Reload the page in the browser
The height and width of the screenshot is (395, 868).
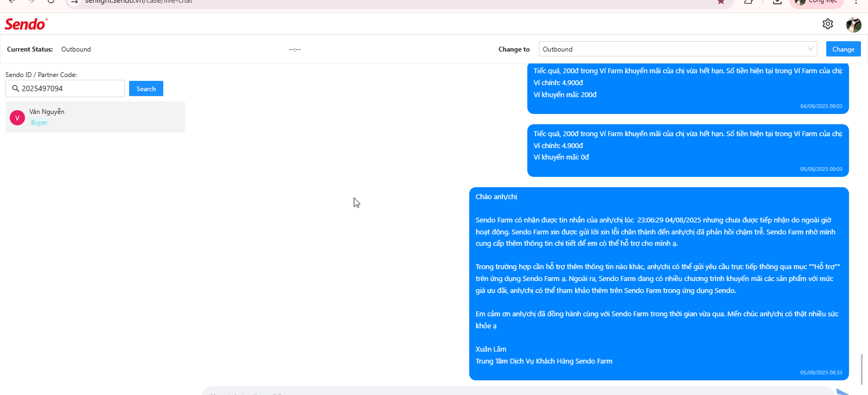click(x=50, y=2)
